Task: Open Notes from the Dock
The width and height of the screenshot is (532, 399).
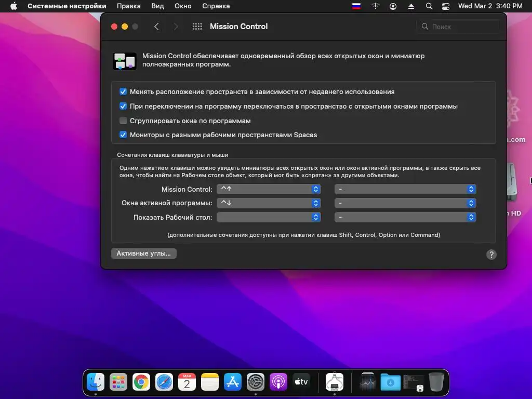Action: click(210, 382)
